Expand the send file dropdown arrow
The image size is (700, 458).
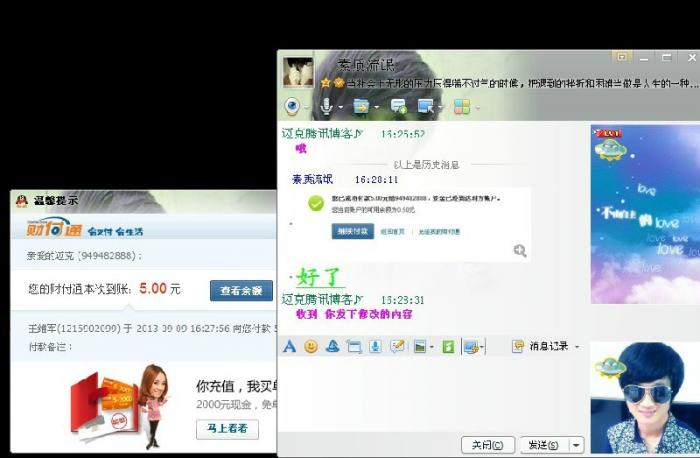376,107
